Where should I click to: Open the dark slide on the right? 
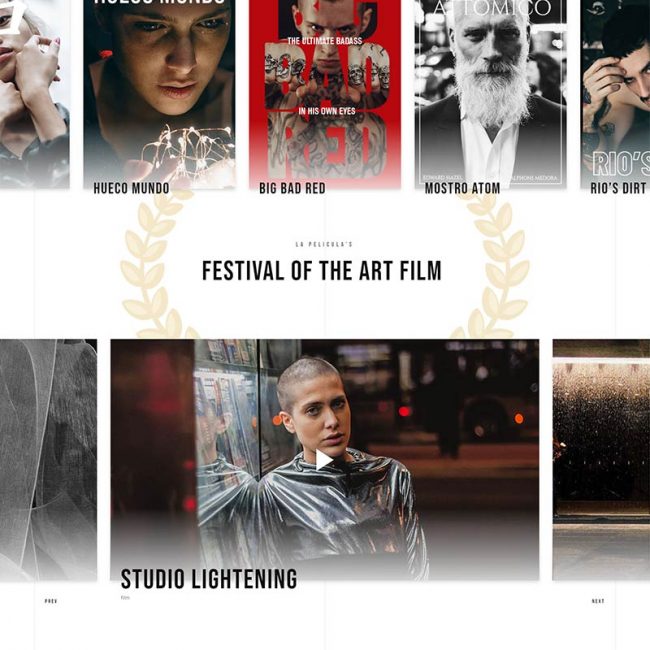click(601, 460)
